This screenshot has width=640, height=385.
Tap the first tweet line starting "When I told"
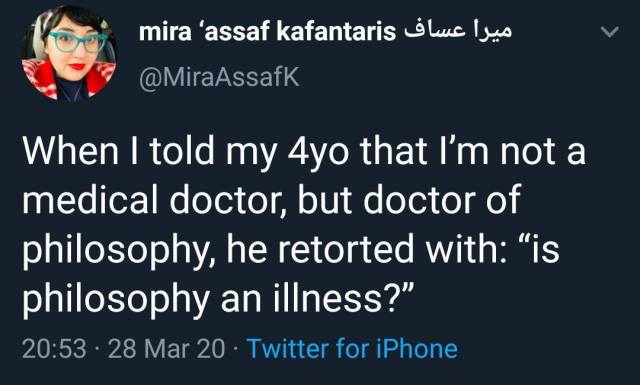click(x=304, y=152)
